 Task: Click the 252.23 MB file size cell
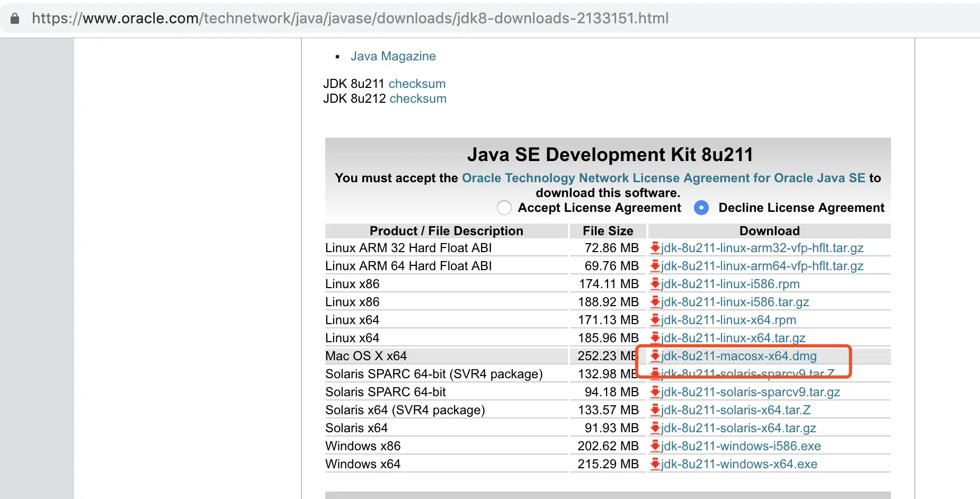pyautogui.click(x=608, y=356)
